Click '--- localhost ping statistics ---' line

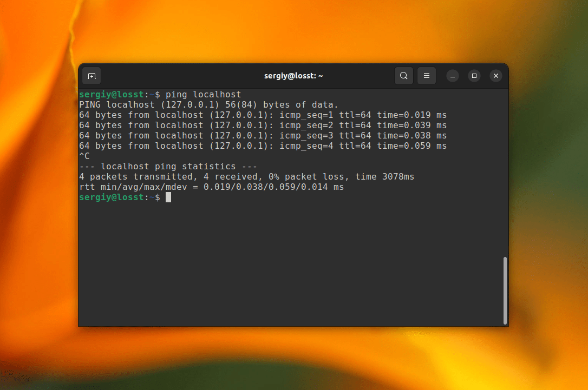pyautogui.click(x=168, y=167)
